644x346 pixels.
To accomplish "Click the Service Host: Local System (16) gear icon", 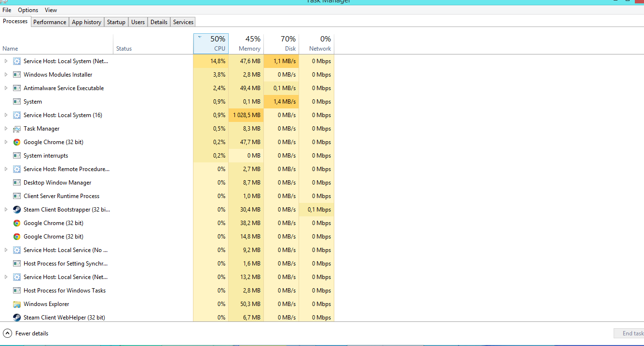I will coord(17,115).
